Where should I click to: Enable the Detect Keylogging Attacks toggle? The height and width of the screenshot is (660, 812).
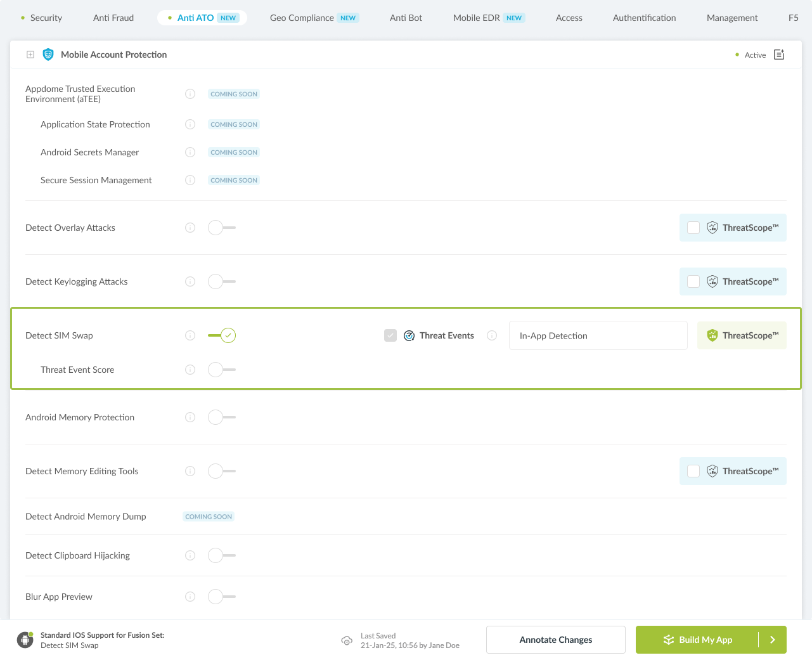pos(222,281)
